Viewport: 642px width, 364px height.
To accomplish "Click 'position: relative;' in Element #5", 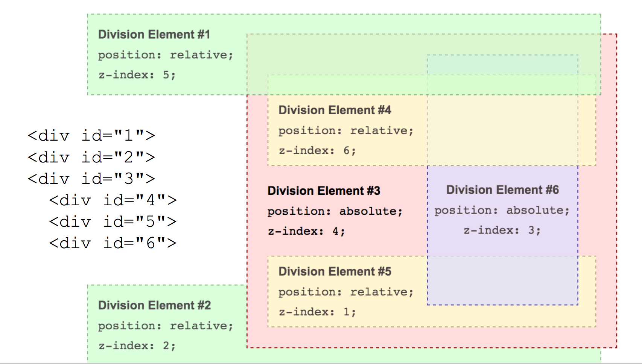I will coord(346,292).
